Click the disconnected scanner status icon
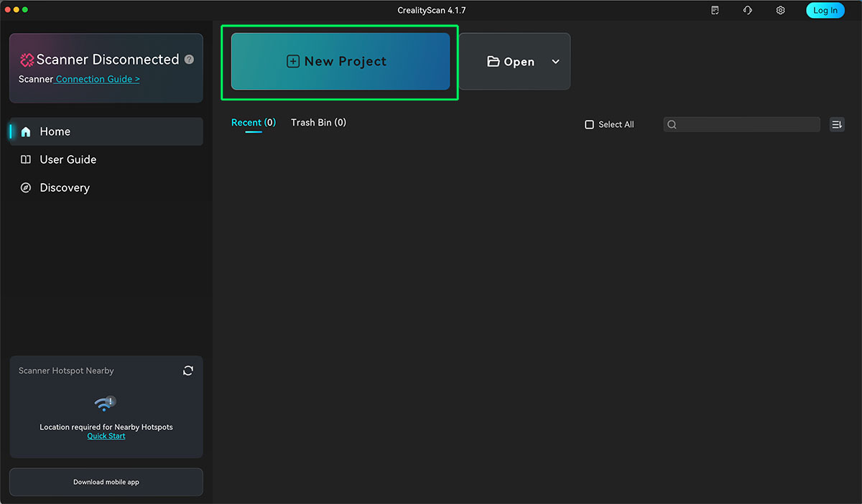The image size is (862, 504). [27, 60]
